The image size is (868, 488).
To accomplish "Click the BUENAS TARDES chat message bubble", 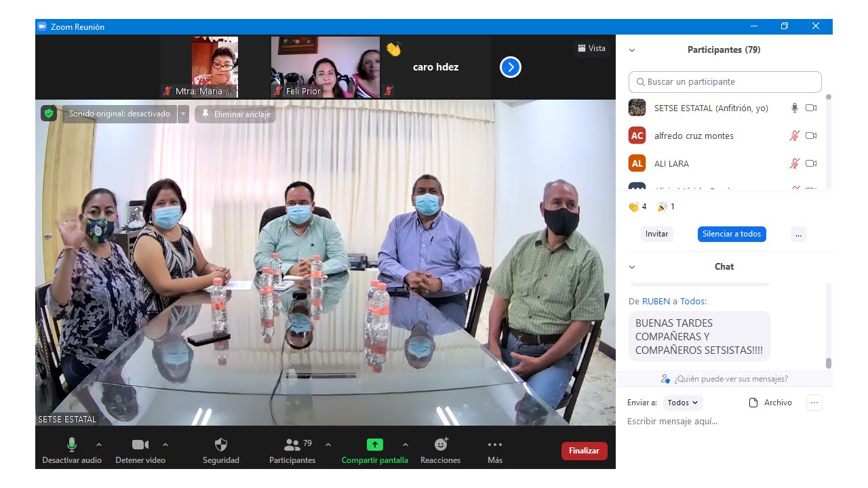I will (x=699, y=336).
